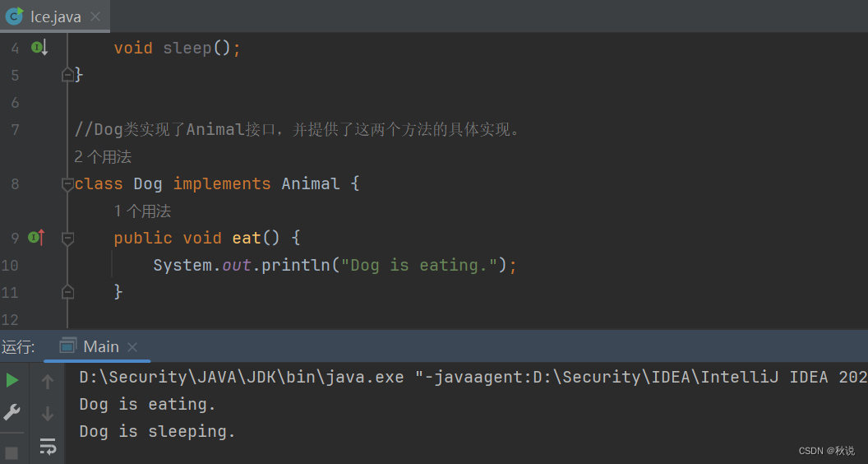868x464 pixels.
Task: Click the "Dog is eating." console output line
Action: click(x=147, y=405)
